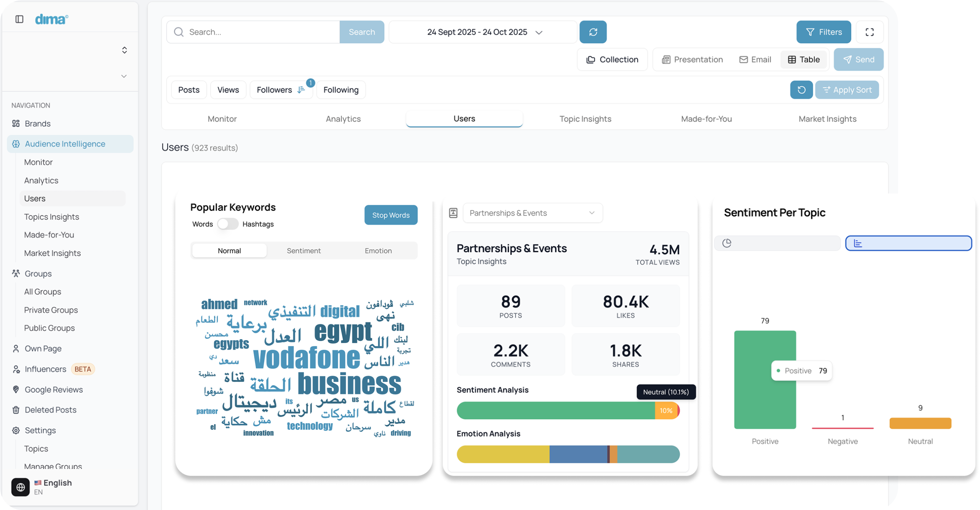Open the date range dropdown

click(x=483, y=32)
